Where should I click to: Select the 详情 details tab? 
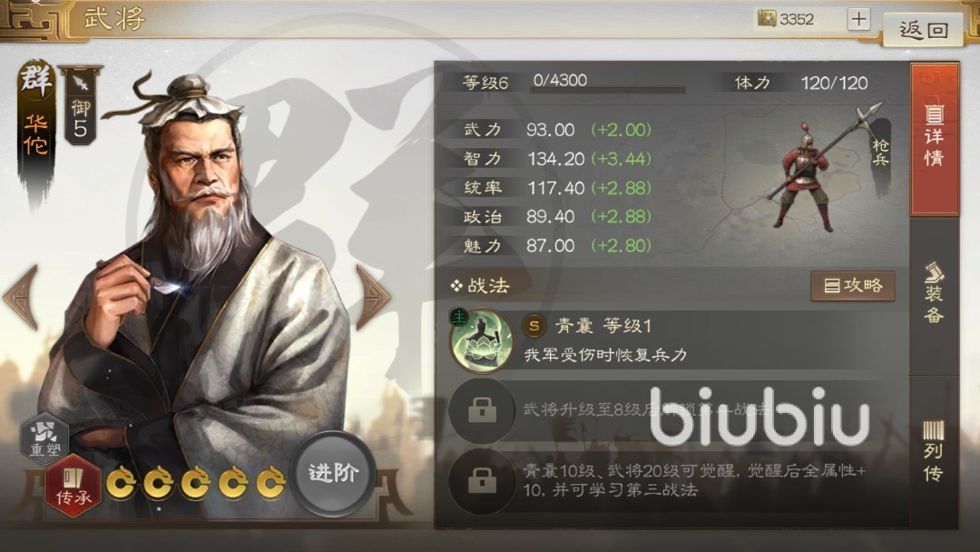934,139
